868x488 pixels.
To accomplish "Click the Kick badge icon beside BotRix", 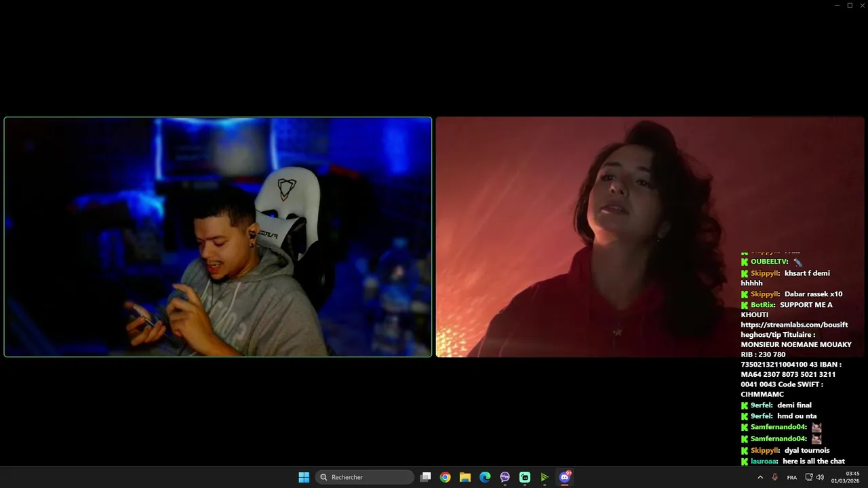I will (745, 305).
